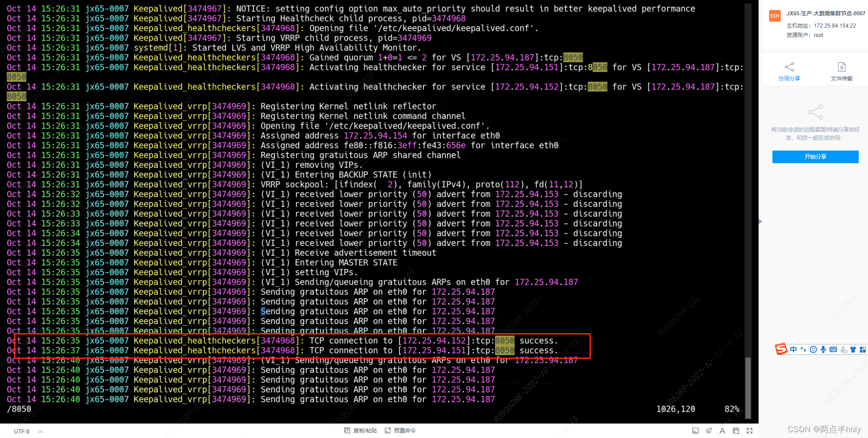Click the /8050 search prompt in terminal
Image resolution: width=868 pixels, height=438 pixels.
point(19,409)
